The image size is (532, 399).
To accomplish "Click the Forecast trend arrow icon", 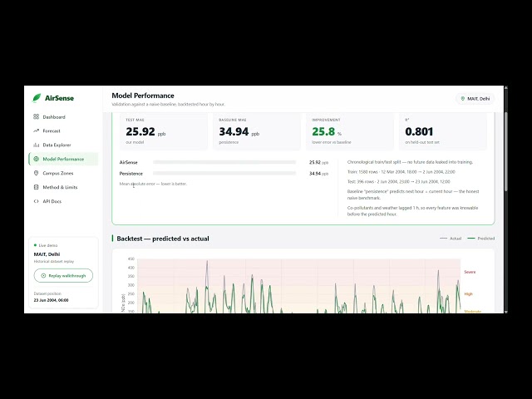I will [x=37, y=131].
